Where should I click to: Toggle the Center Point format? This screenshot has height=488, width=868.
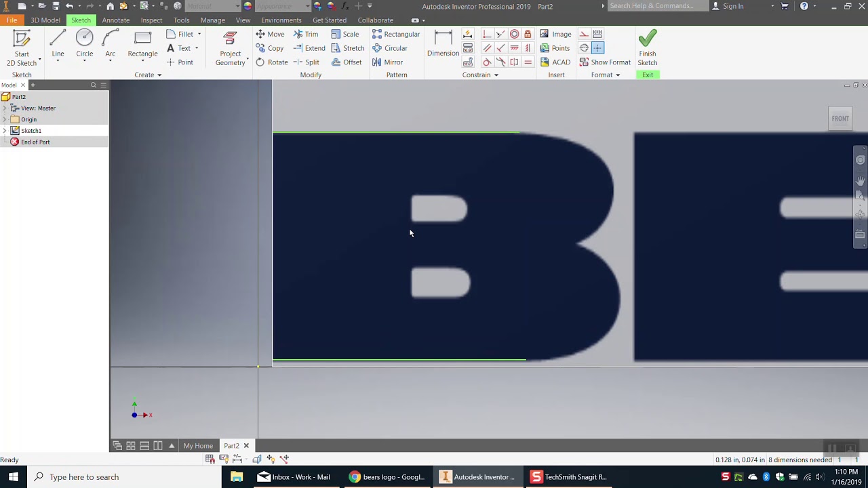point(597,48)
